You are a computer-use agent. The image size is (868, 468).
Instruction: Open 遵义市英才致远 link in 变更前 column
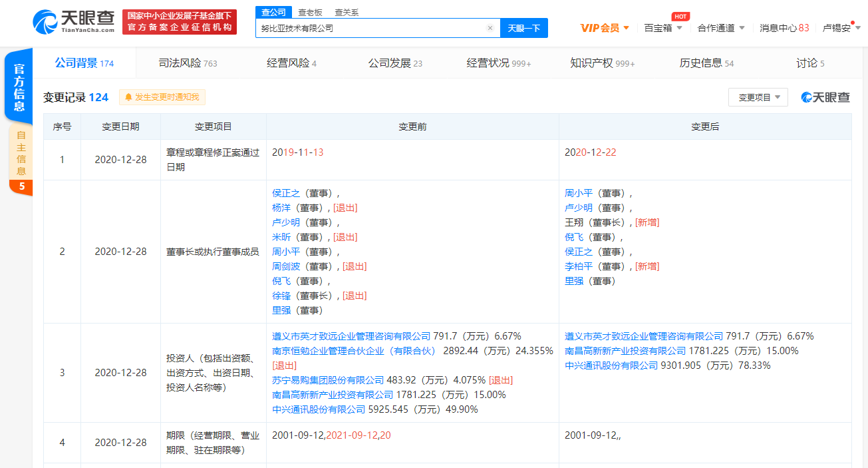coord(351,336)
